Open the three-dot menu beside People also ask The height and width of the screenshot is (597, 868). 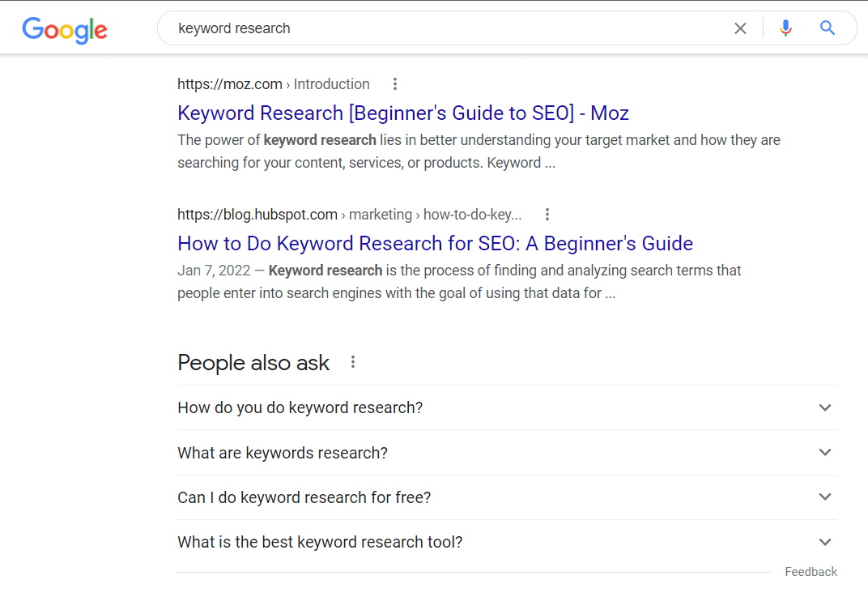pos(353,363)
